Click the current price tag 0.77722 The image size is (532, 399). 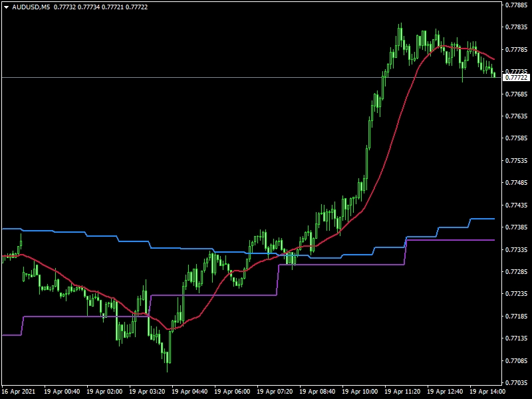(x=515, y=76)
